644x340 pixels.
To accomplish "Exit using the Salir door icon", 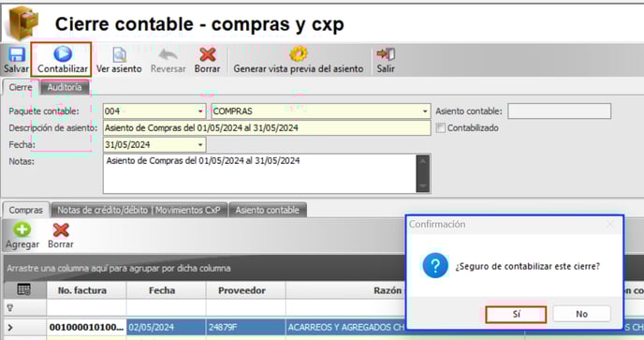I will (386, 54).
